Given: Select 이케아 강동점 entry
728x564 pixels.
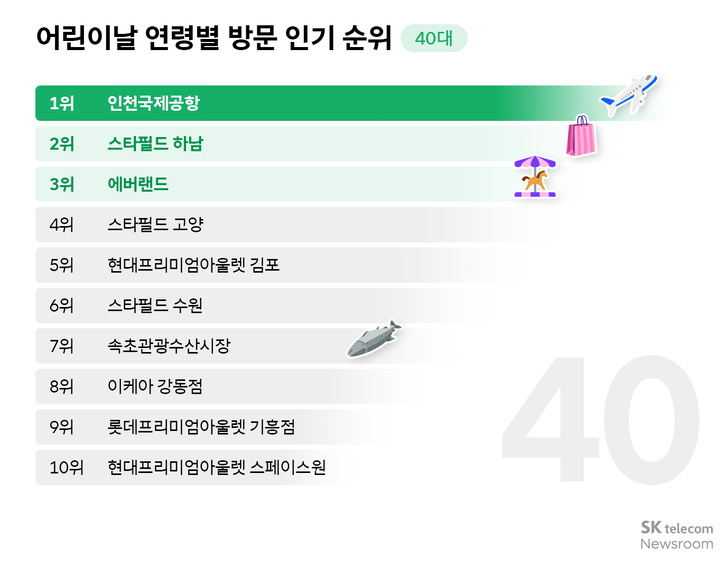Looking at the screenshot, I should tap(155, 386).
